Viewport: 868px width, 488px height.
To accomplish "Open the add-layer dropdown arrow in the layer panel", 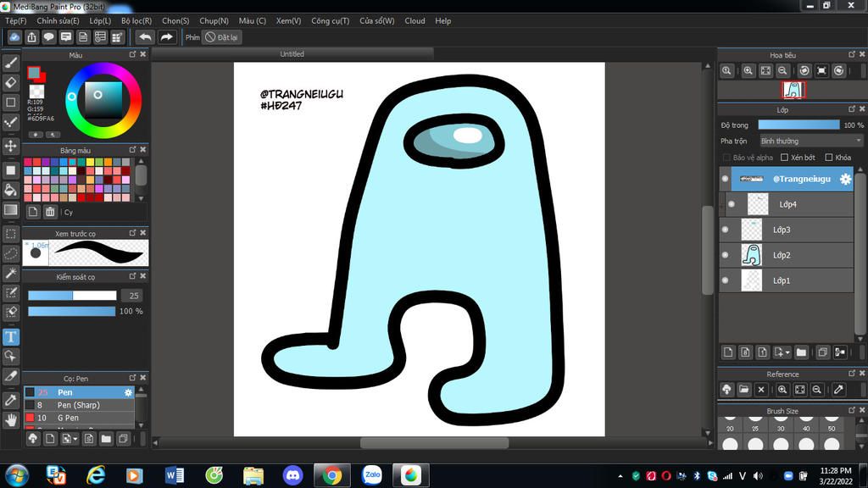I will click(787, 352).
